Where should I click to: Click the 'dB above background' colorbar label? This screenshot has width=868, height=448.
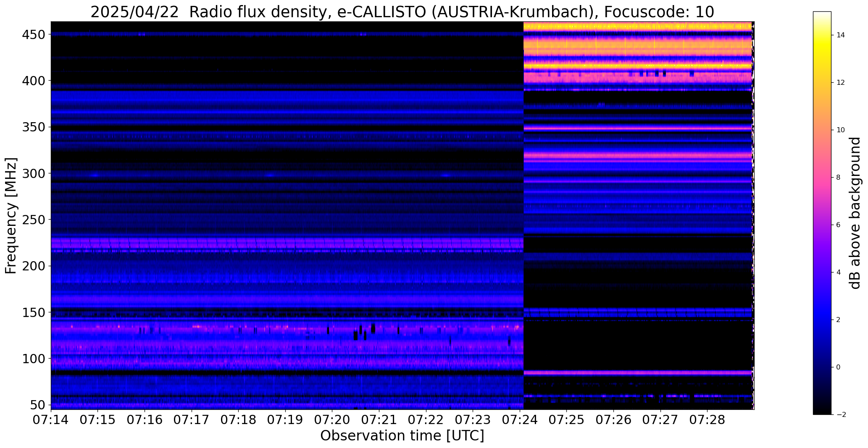click(x=855, y=213)
